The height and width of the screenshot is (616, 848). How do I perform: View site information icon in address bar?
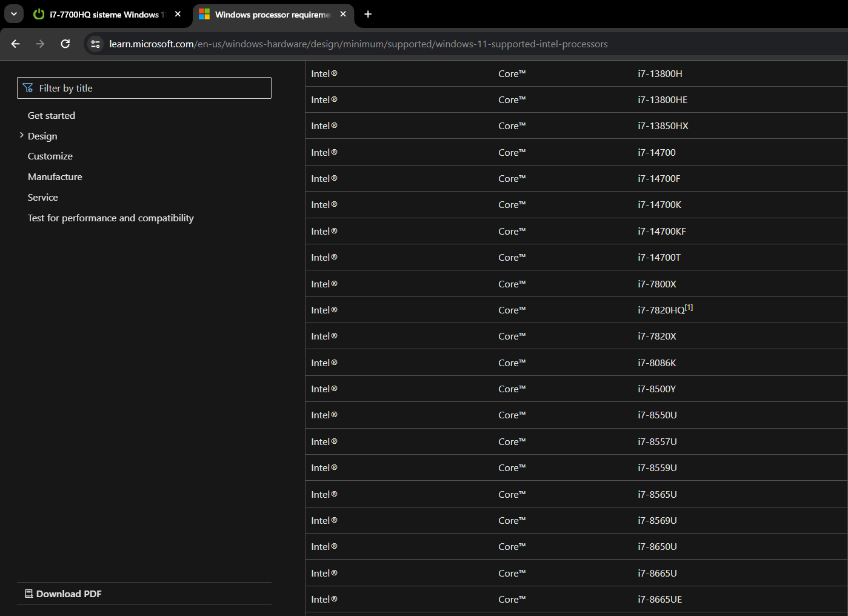(95, 44)
